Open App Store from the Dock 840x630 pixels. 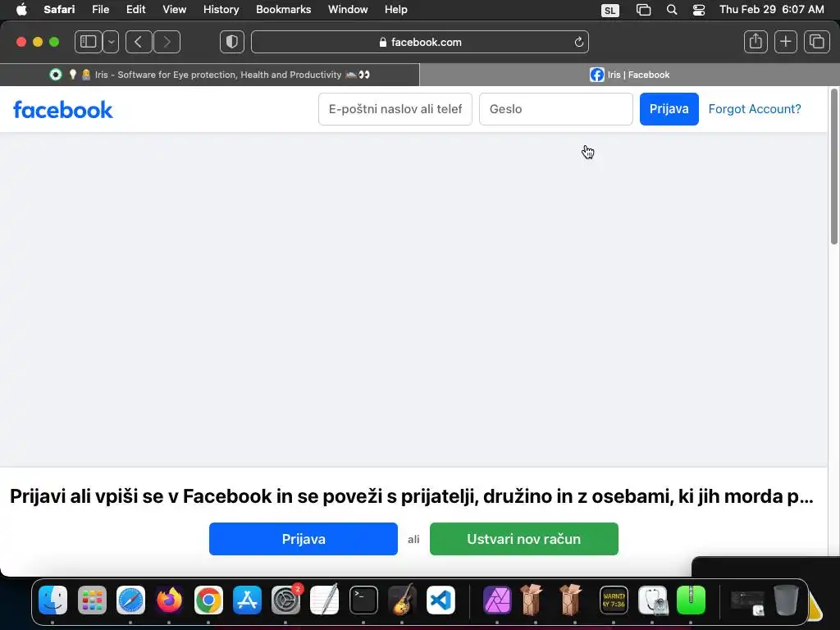[247, 600]
